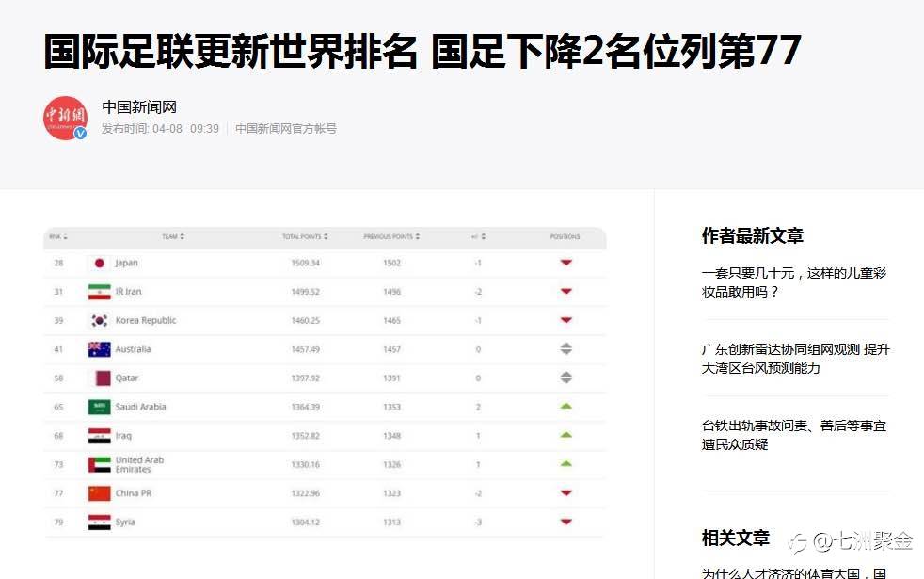Click red down arrow in Syria row
Screen dimensions: 924x579
566,522
